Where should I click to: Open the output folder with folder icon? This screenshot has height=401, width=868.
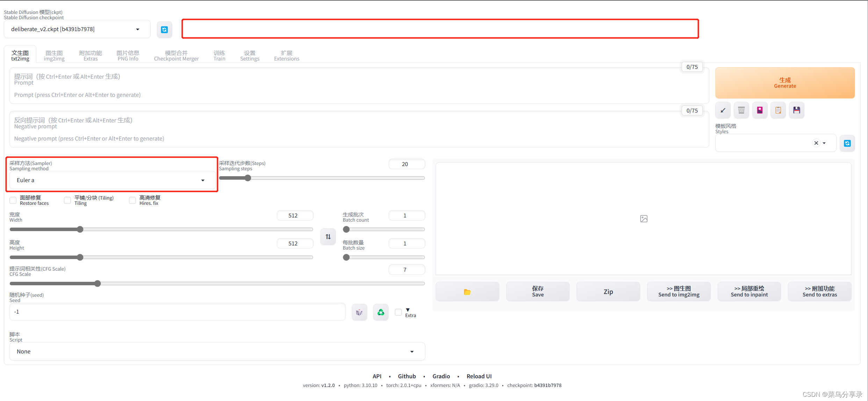tap(467, 292)
